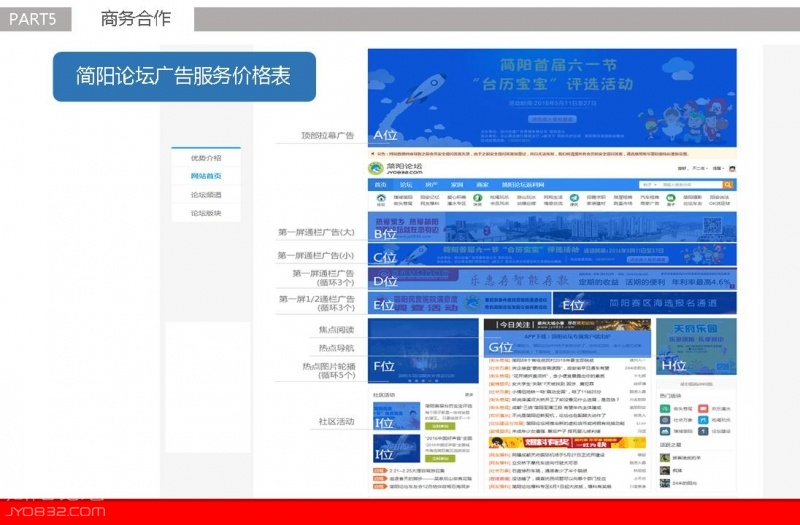Click the first I位 community activity image
800x525 pixels.
click(x=396, y=416)
